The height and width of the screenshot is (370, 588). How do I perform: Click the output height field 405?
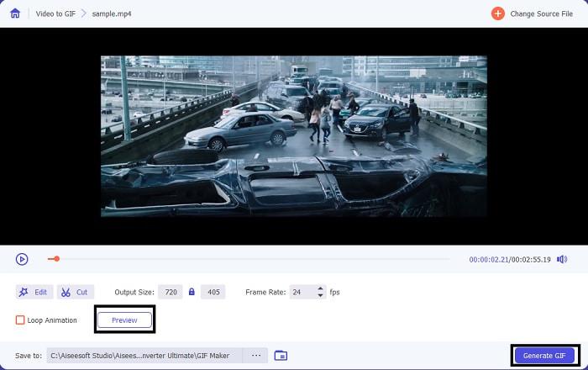[x=213, y=292]
